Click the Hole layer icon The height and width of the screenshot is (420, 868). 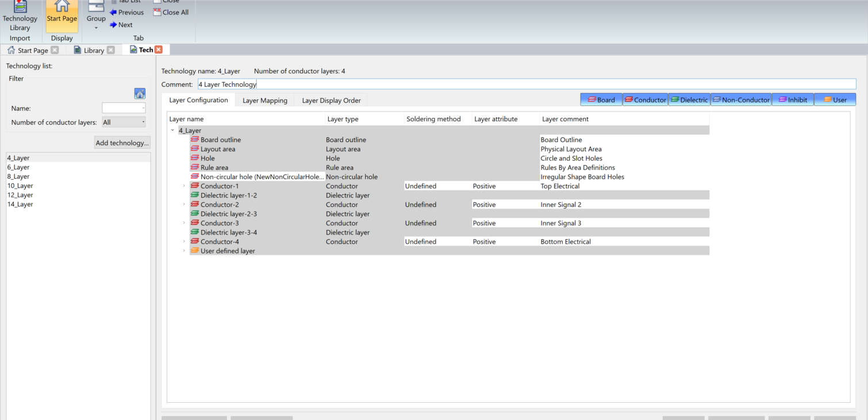[x=194, y=158]
